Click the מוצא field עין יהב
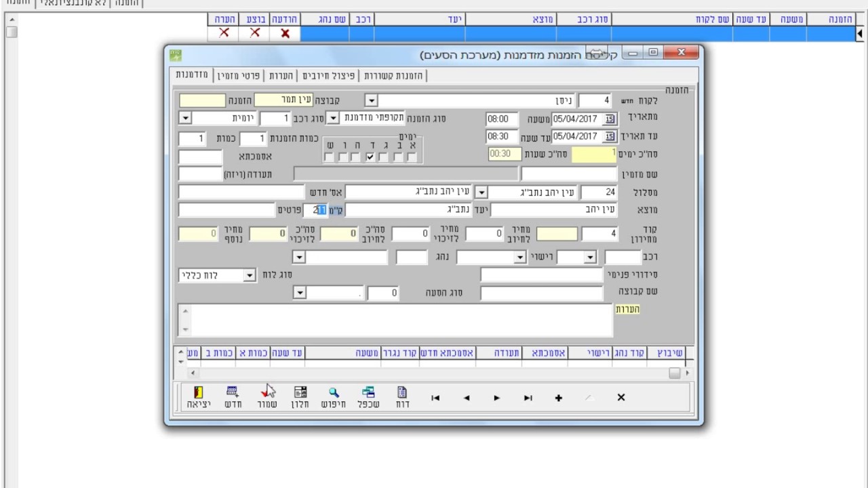Image resolution: width=868 pixels, height=488 pixels. [553, 211]
